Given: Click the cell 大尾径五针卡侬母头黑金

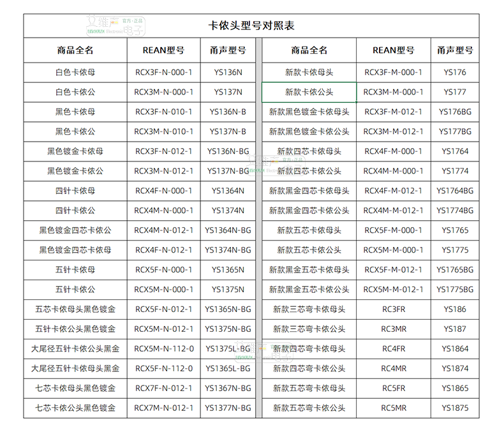Looking at the screenshot, I should (75, 369).
